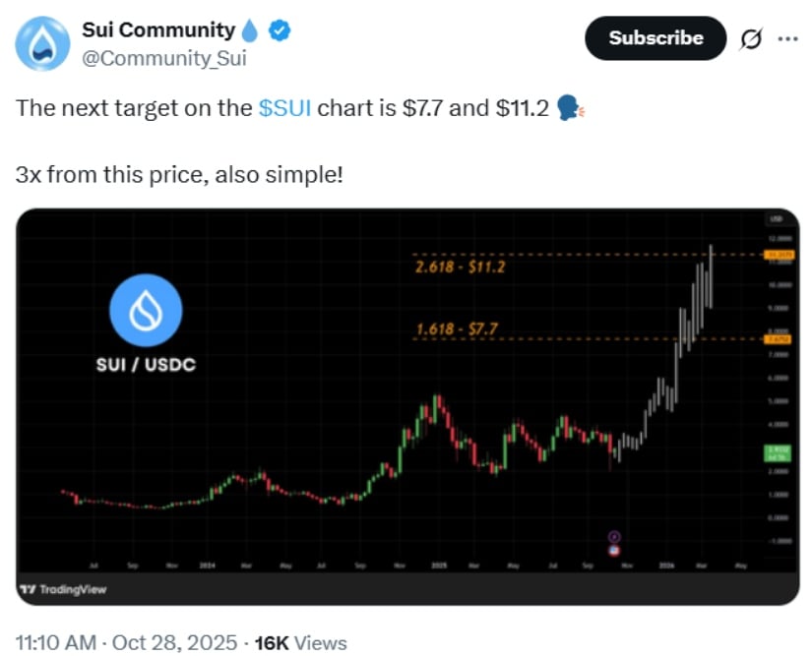This screenshot has width=812, height=656.
Task: Open the @Community_Sui handle
Action: click(163, 58)
